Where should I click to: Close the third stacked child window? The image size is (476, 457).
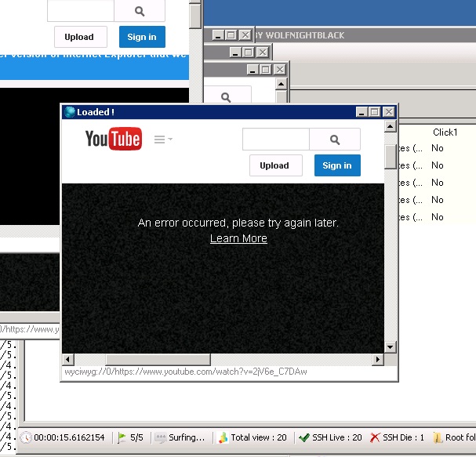point(280,70)
